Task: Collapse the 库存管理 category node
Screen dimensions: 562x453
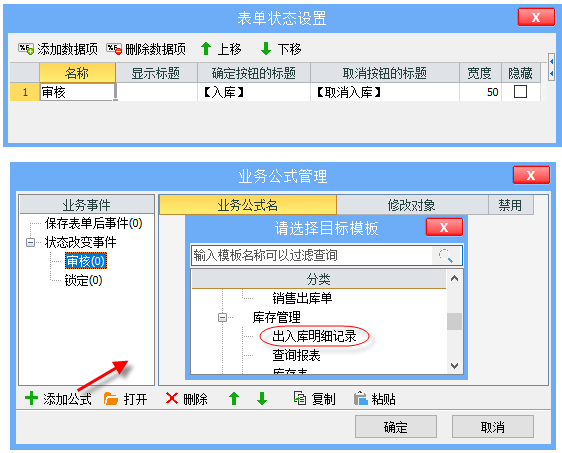Action: [x=222, y=318]
